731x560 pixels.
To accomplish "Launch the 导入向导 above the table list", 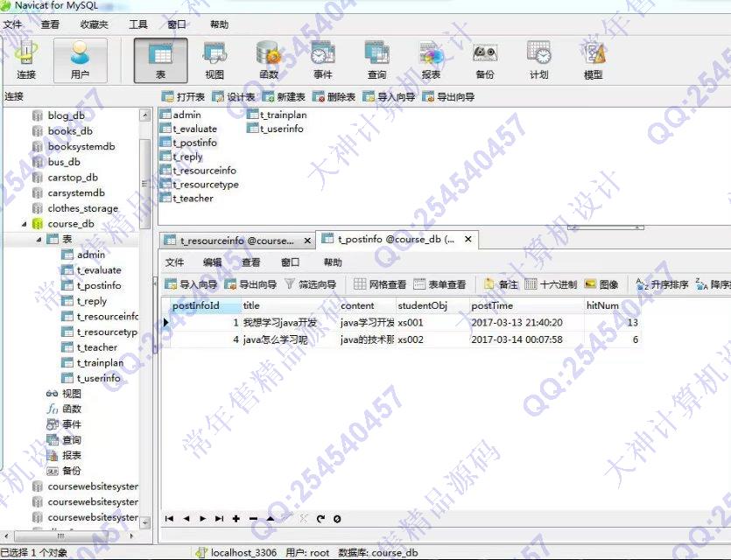I will click(390, 97).
